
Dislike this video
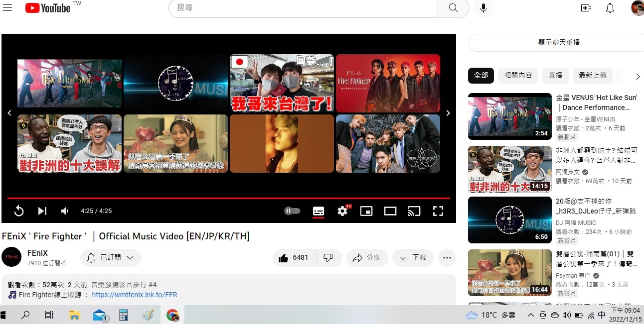[x=328, y=258]
